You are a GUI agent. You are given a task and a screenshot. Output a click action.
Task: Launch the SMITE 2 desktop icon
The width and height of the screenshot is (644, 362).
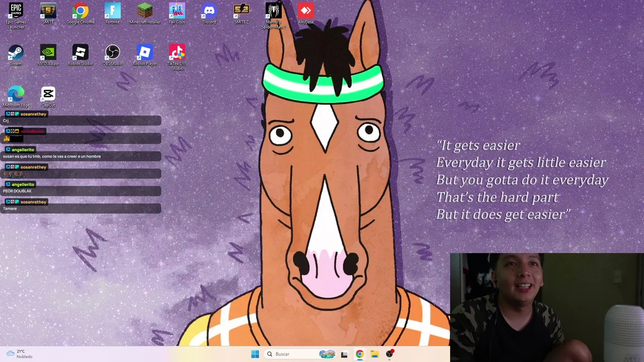(x=242, y=14)
